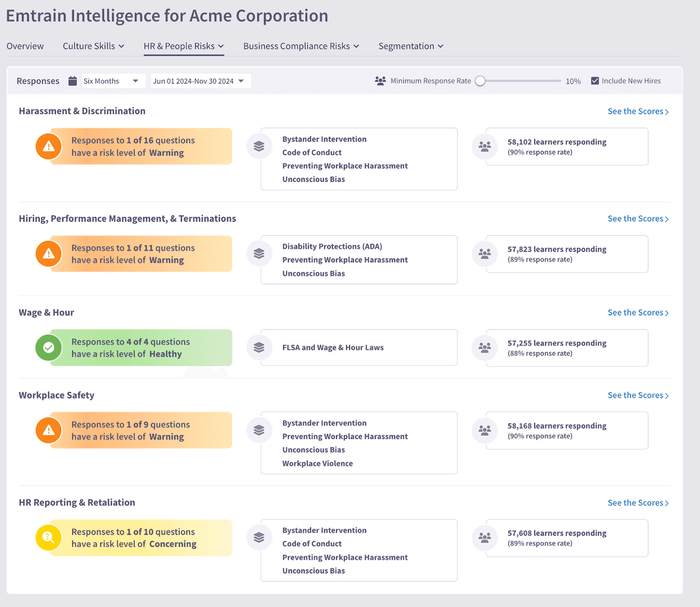Click the people icon beside Minimum Response Rate
Viewport: 700px width, 607px height.
click(x=380, y=81)
